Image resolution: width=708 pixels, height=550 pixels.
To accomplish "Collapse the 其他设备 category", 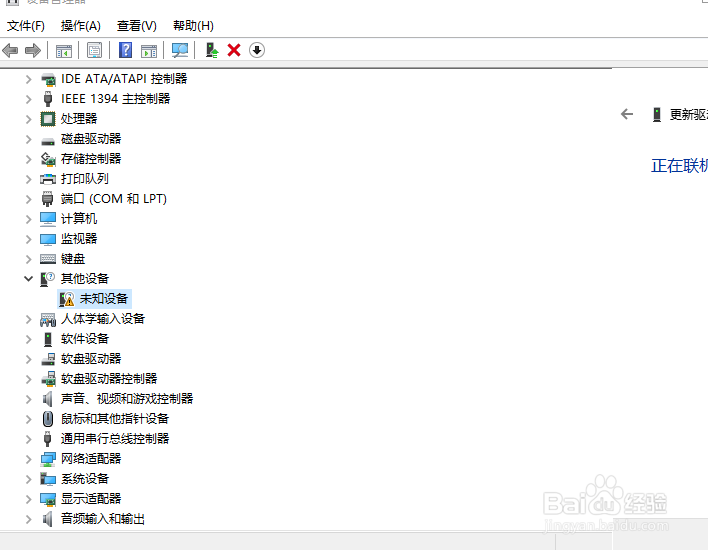I will (28, 279).
